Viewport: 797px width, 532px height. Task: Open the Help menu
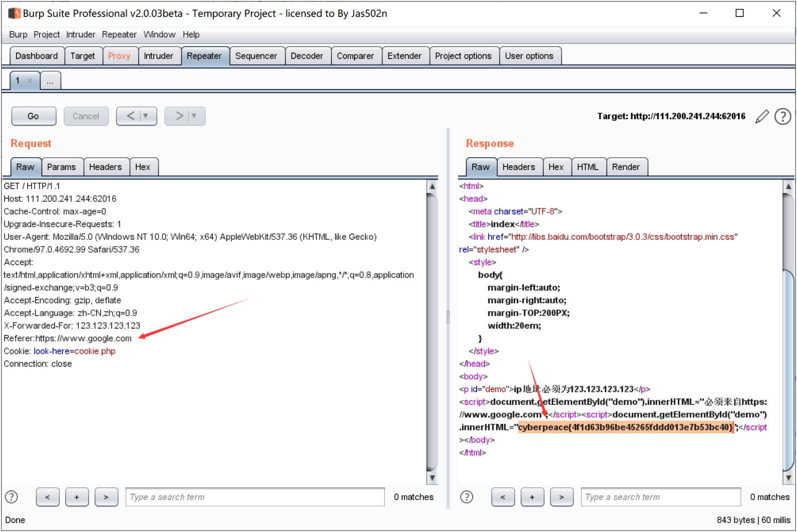(x=191, y=35)
